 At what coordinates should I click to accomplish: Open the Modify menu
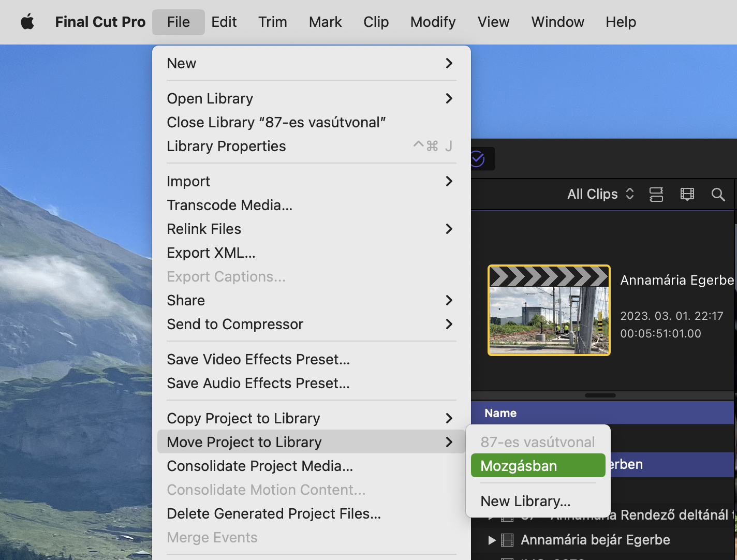pyautogui.click(x=433, y=22)
